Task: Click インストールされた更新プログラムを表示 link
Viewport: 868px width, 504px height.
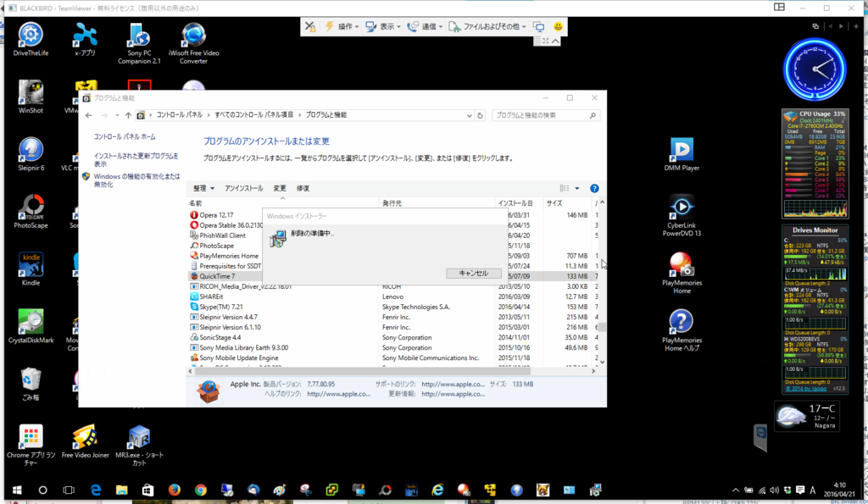Action: coord(136,160)
